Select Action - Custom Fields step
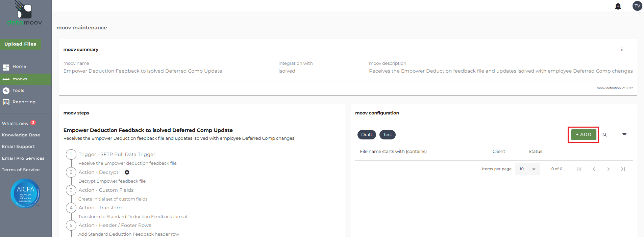 click(106, 190)
